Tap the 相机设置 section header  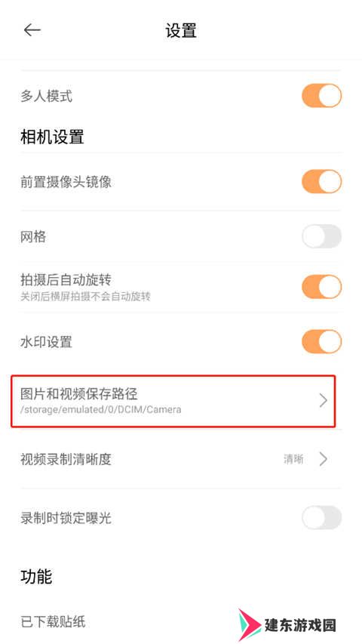[x=52, y=137]
